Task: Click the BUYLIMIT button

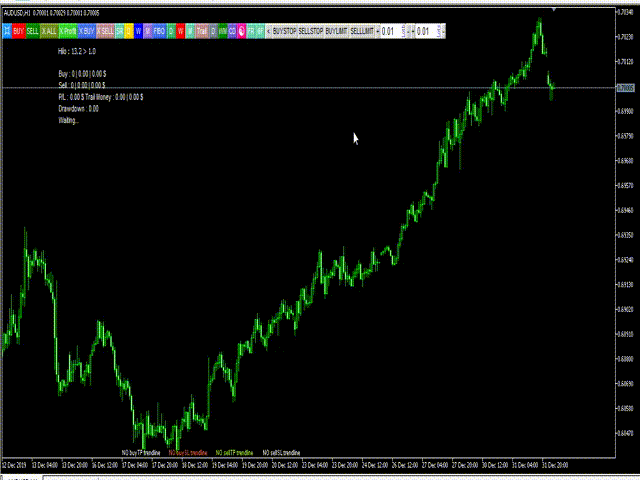Action: coord(336,31)
